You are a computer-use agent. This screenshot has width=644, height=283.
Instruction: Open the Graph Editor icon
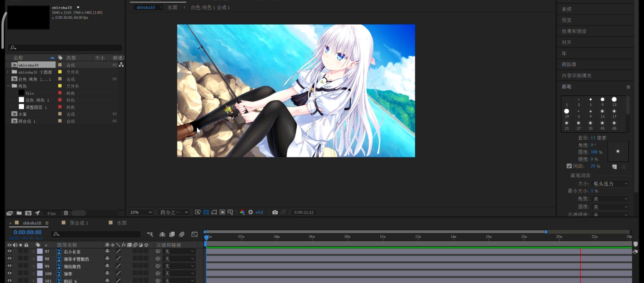click(194, 234)
